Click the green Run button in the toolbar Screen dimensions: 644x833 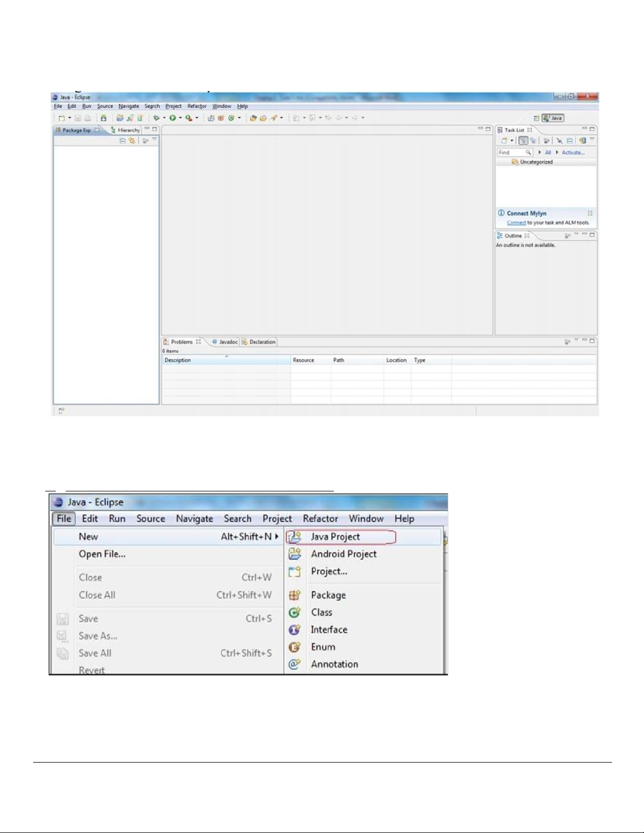tap(172, 118)
